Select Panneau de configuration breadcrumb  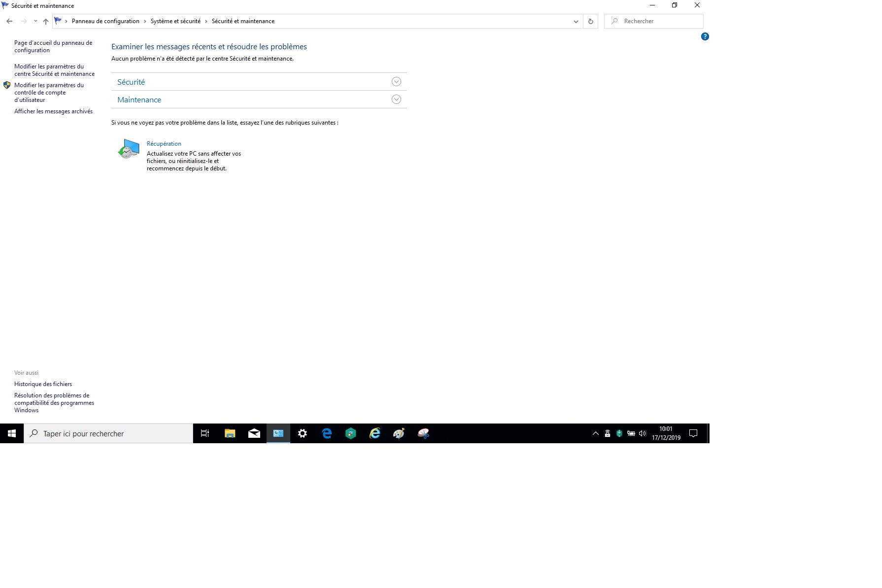pos(105,21)
